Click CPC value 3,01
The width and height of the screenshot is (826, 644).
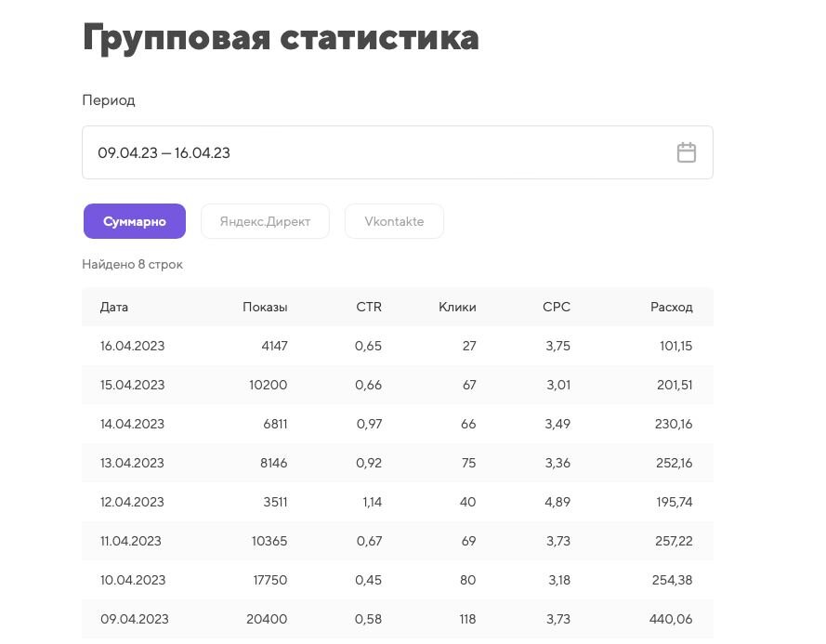click(x=558, y=385)
